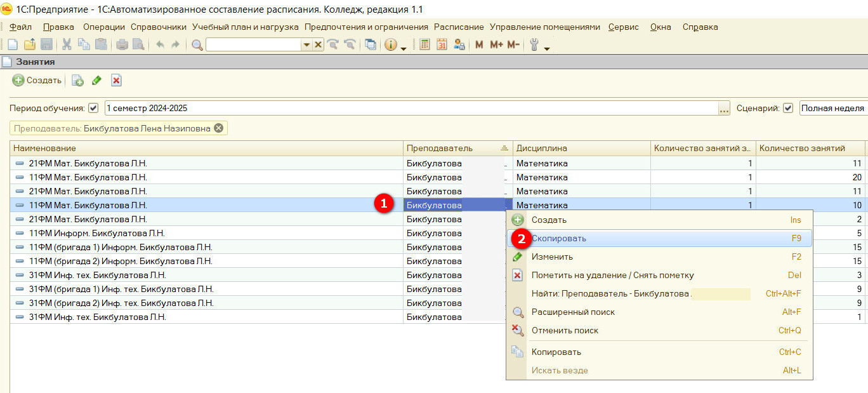Click the Сценарий field Полная неделя
Viewport: 868px width, 393px height.
tap(833, 109)
